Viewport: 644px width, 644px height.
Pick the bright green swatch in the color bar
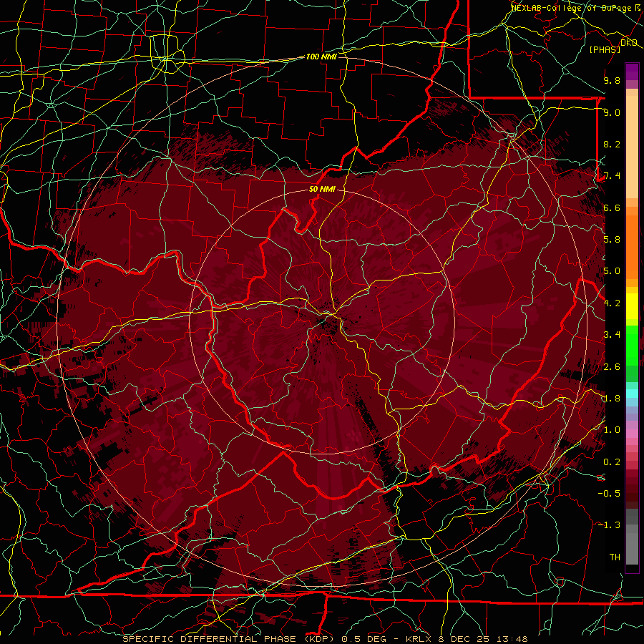[x=632, y=345]
